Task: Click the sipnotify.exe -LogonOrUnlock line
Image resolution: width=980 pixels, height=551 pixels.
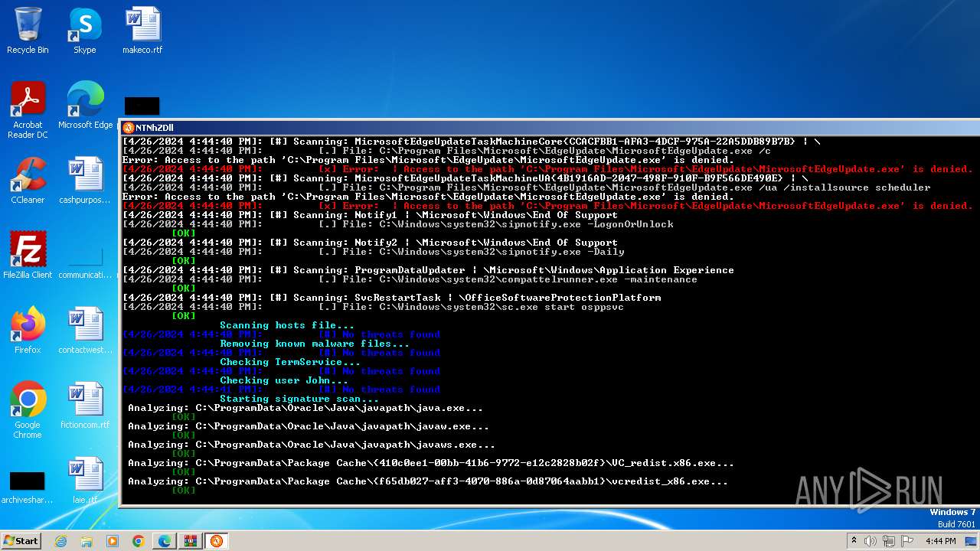Action: pyautogui.click(x=398, y=224)
